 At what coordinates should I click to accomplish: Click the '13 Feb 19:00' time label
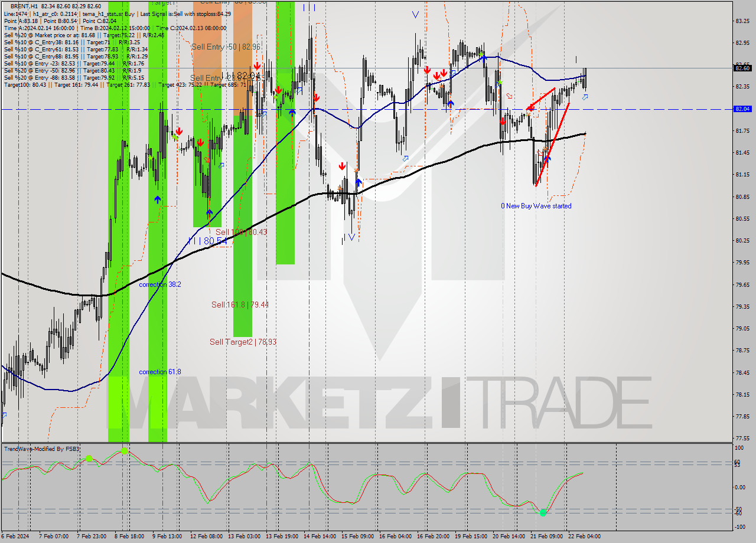pyautogui.click(x=283, y=537)
